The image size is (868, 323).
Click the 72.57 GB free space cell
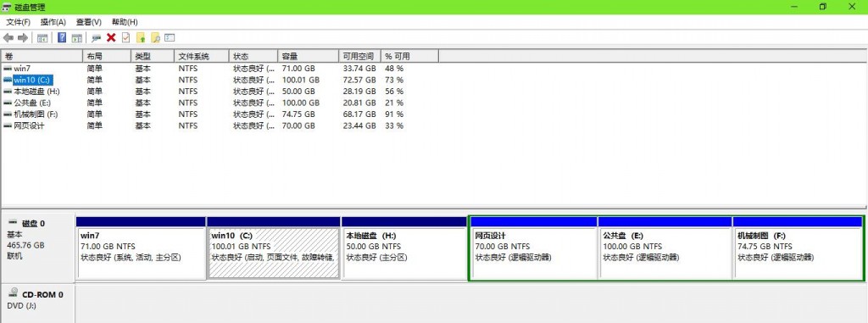pyautogui.click(x=359, y=80)
